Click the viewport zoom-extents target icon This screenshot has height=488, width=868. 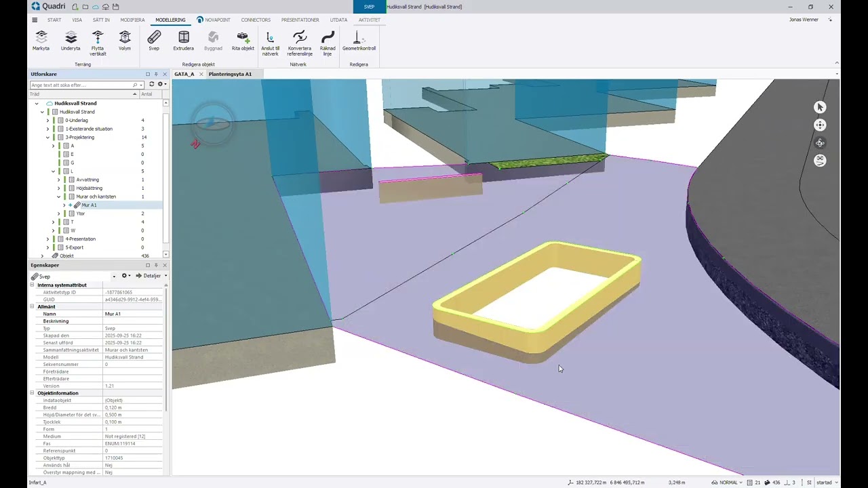820,125
